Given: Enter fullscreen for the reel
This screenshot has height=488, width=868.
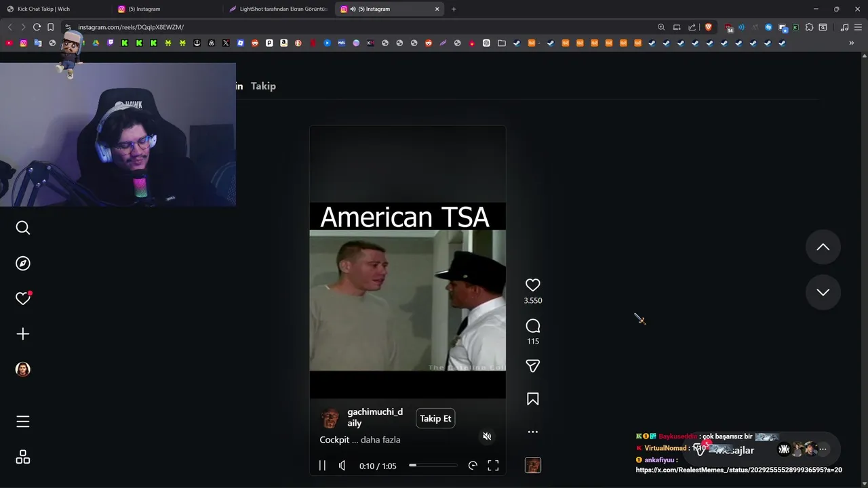Looking at the screenshot, I should click(493, 466).
